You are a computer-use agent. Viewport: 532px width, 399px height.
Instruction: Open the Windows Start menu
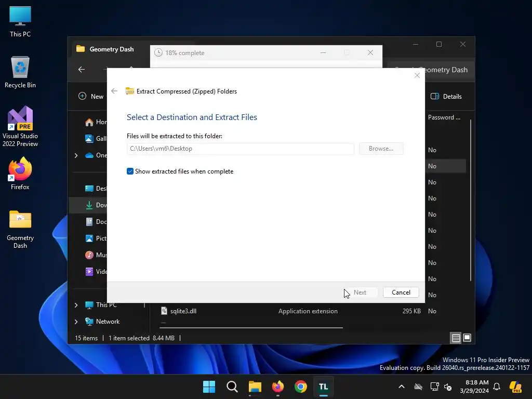209,387
